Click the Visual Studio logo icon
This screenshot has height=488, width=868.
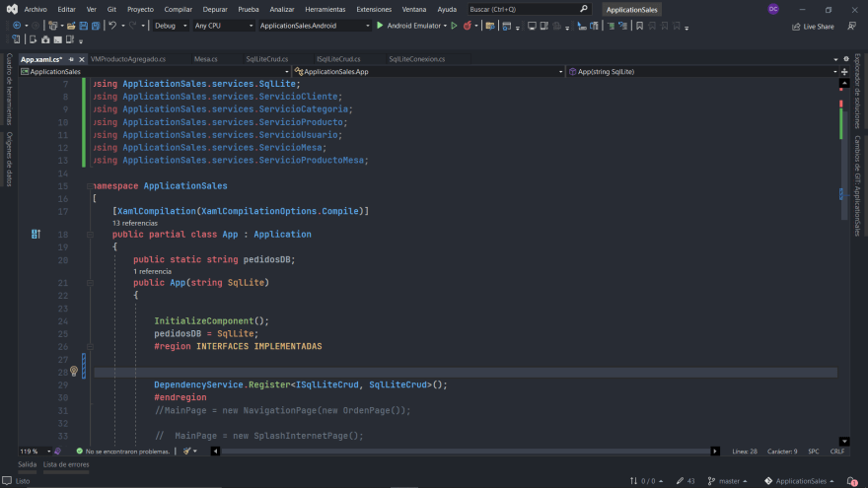[12, 9]
